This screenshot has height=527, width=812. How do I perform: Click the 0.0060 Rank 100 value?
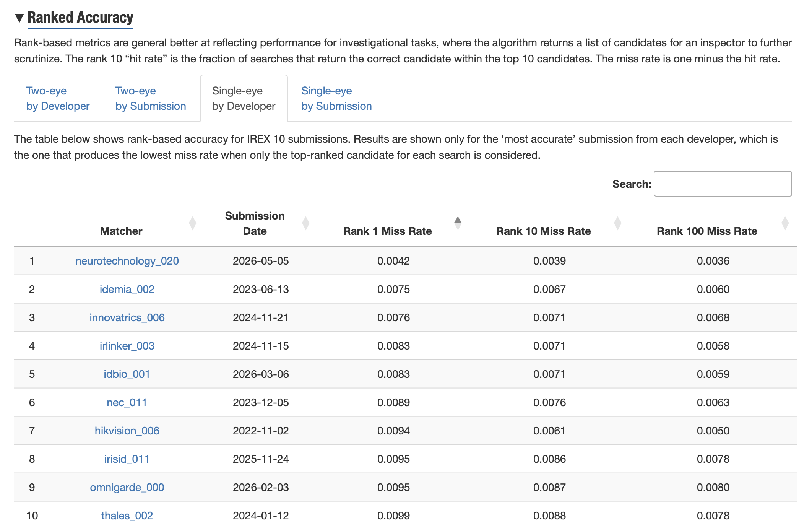(x=713, y=289)
